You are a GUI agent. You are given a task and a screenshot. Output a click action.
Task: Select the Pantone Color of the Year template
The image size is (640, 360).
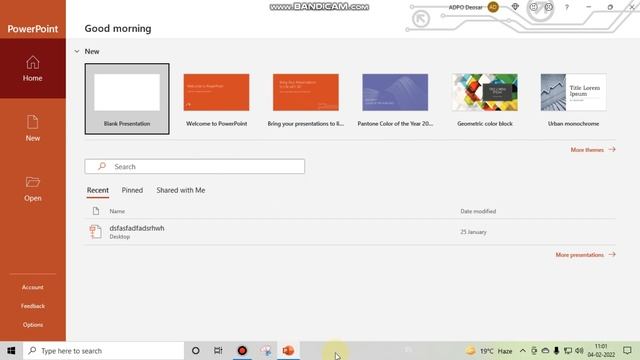395,100
